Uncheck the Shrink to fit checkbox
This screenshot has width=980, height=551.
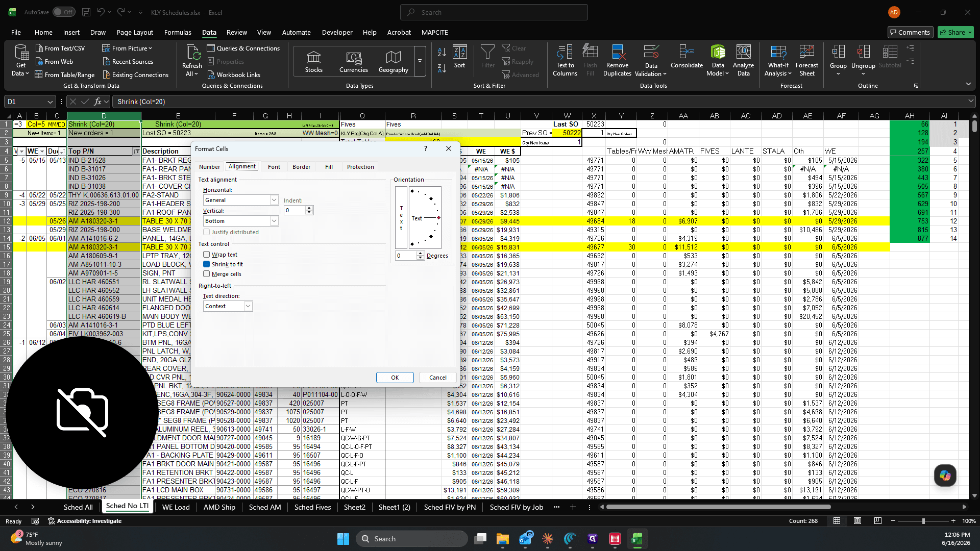206,264
